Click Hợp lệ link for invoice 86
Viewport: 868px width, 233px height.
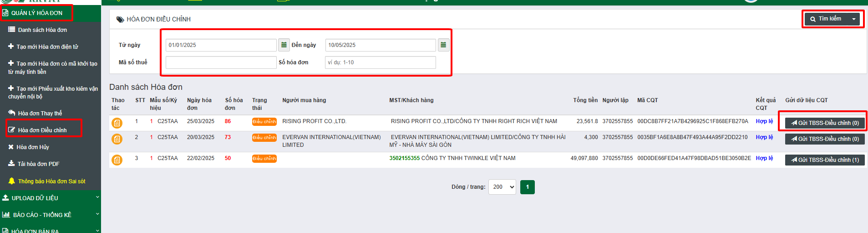coord(764,121)
